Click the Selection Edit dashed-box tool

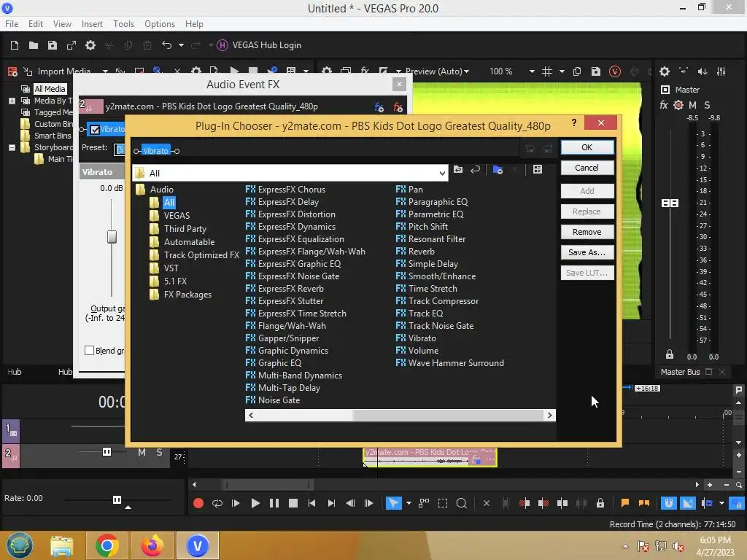coord(443,503)
